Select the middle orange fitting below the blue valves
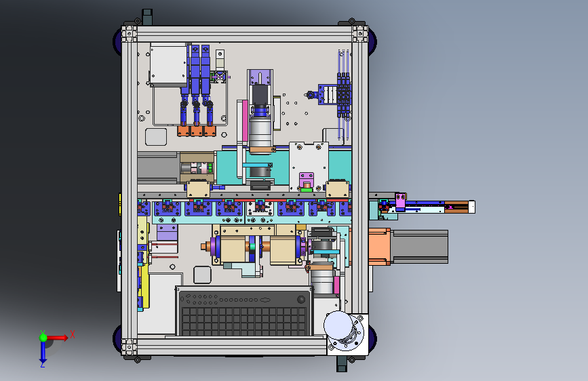 point(197,131)
